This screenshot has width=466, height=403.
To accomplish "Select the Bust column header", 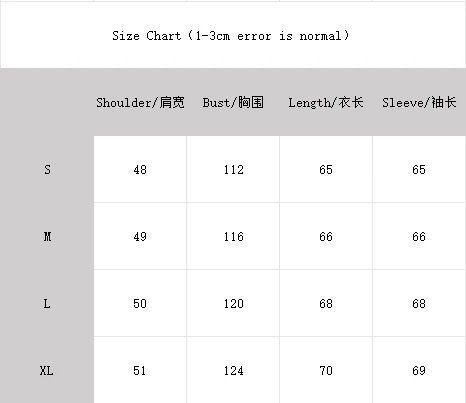I will [233, 102].
